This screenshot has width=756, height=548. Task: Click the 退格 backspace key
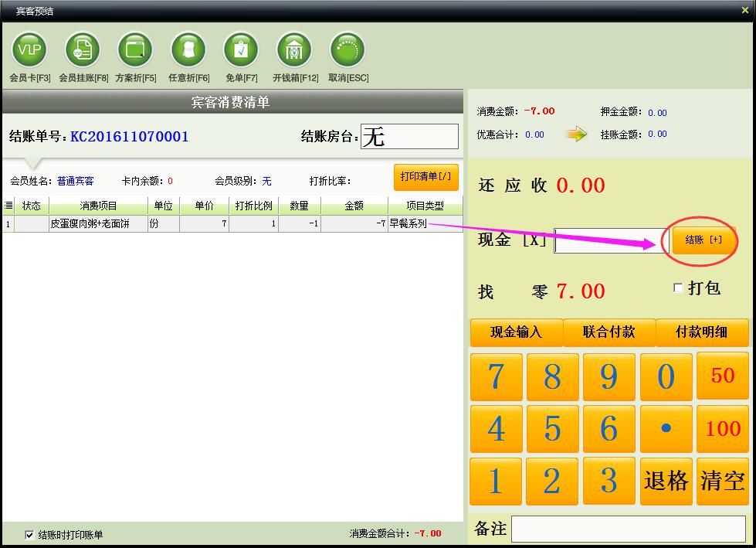coord(666,481)
